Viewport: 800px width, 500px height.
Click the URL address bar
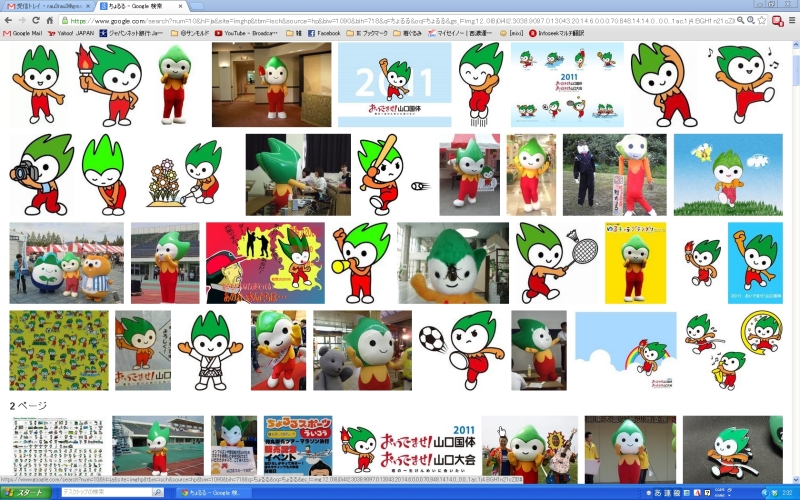[400, 20]
